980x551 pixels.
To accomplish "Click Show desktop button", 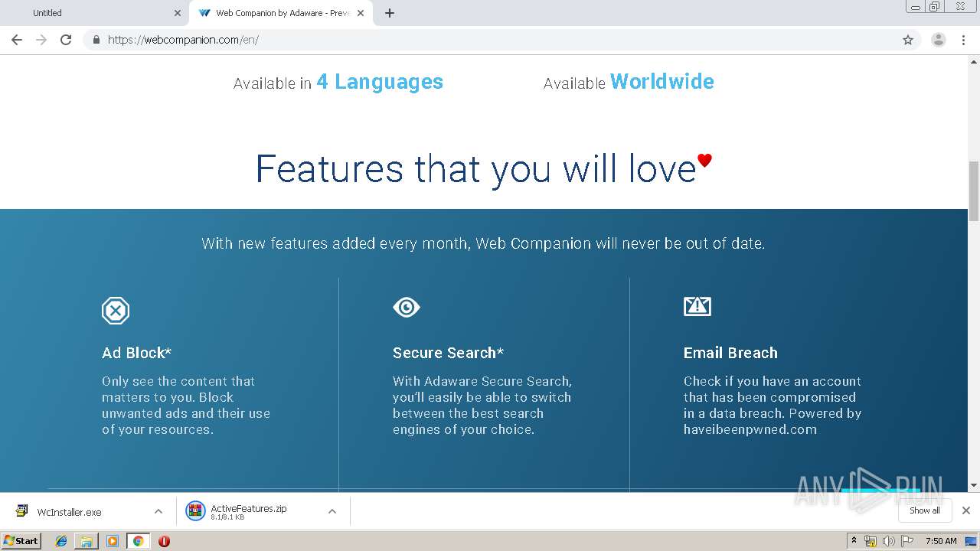I will coord(972,541).
